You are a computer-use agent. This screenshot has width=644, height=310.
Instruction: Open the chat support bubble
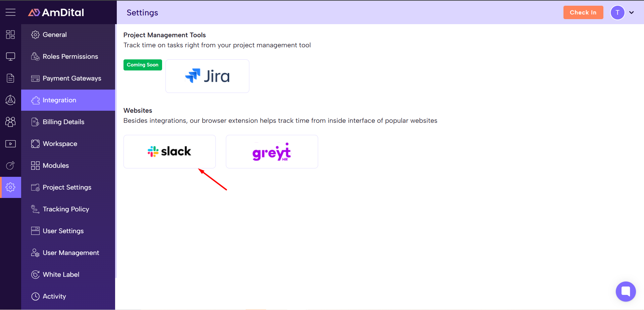[626, 291]
